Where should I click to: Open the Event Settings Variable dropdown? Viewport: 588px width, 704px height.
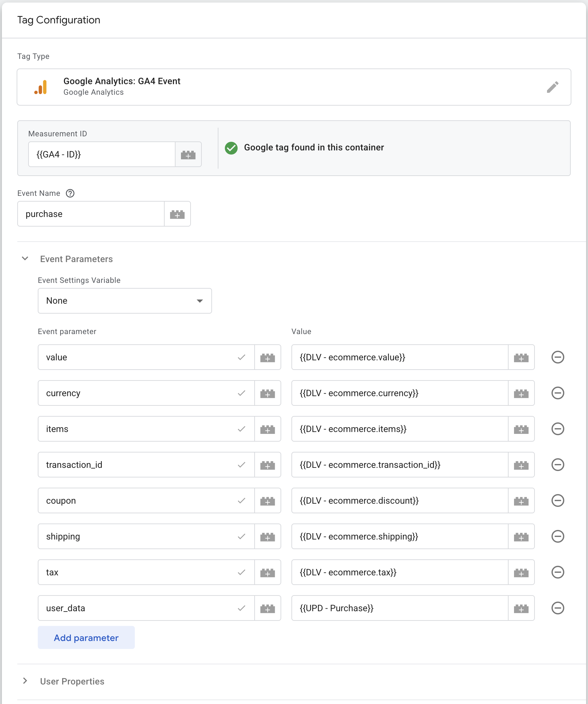click(x=125, y=301)
